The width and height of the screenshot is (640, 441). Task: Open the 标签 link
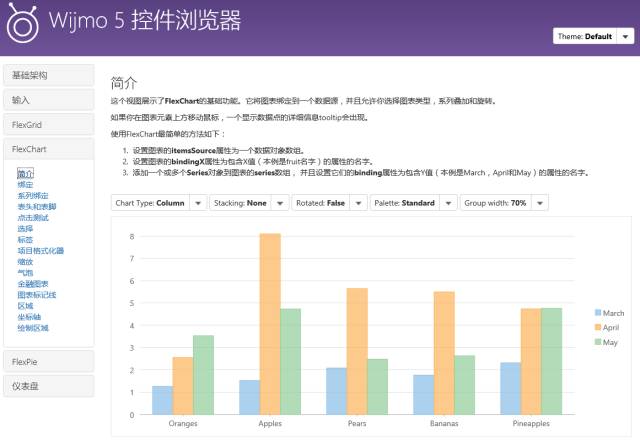coord(25,240)
